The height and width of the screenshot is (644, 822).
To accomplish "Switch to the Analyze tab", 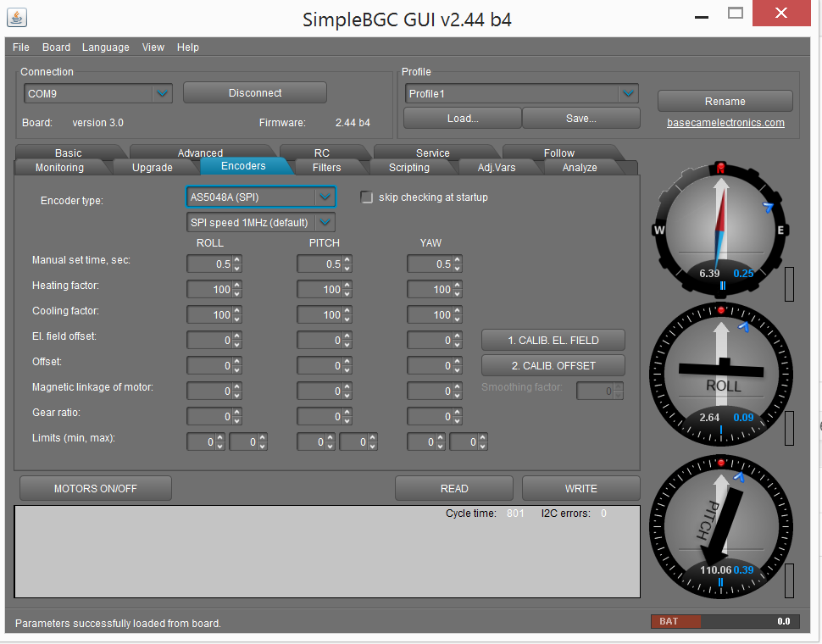I will [580, 167].
